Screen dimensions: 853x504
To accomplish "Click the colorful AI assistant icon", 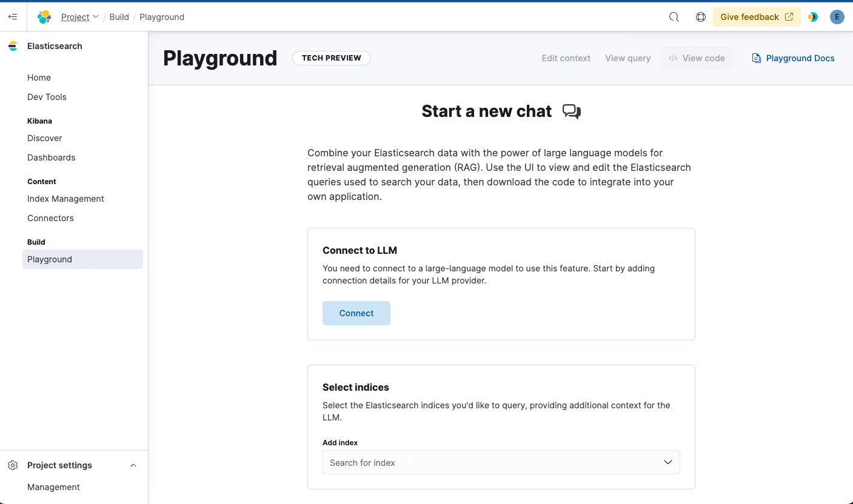I will pos(813,17).
